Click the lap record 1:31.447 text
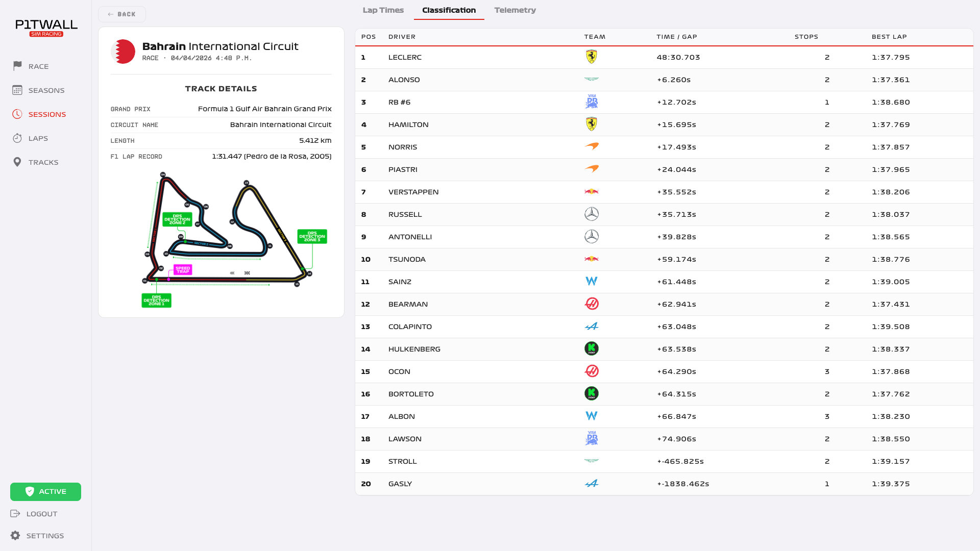Viewport: 980px width, 551px height. pyautogui.click(x=272, y=156)
